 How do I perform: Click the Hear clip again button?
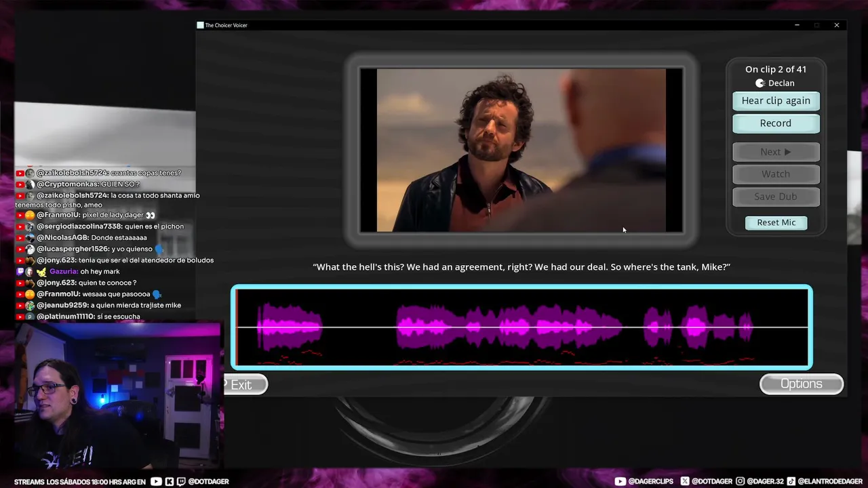coord(776,101)
